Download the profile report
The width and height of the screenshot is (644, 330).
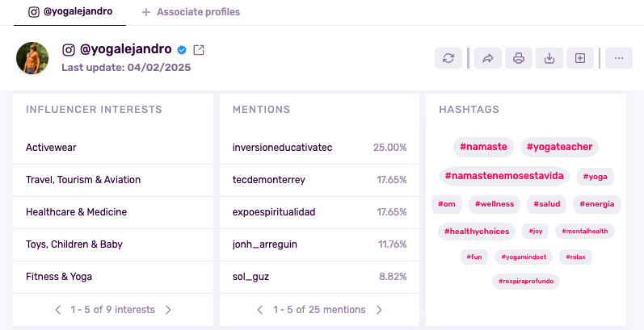click(549, 58)
